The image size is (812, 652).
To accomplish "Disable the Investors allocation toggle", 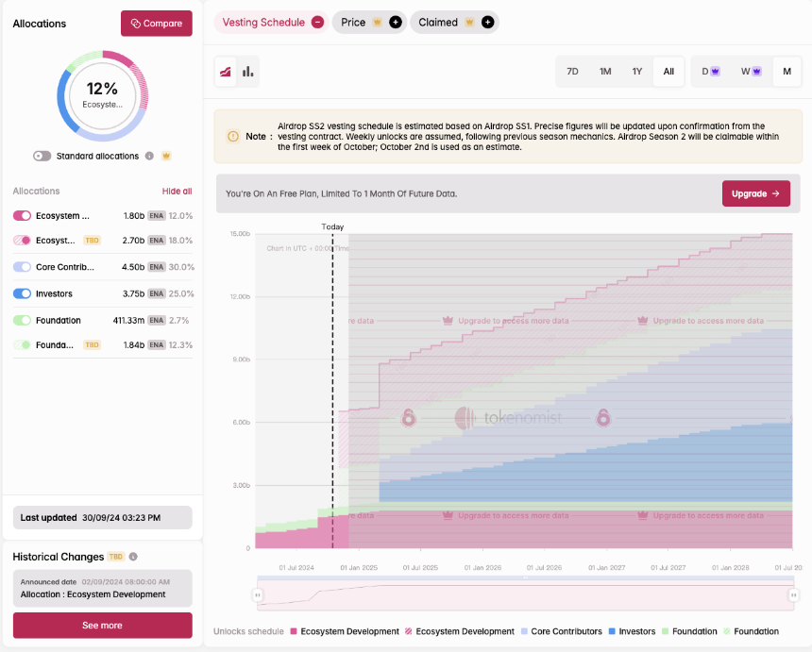I will [x=22, y=293].
